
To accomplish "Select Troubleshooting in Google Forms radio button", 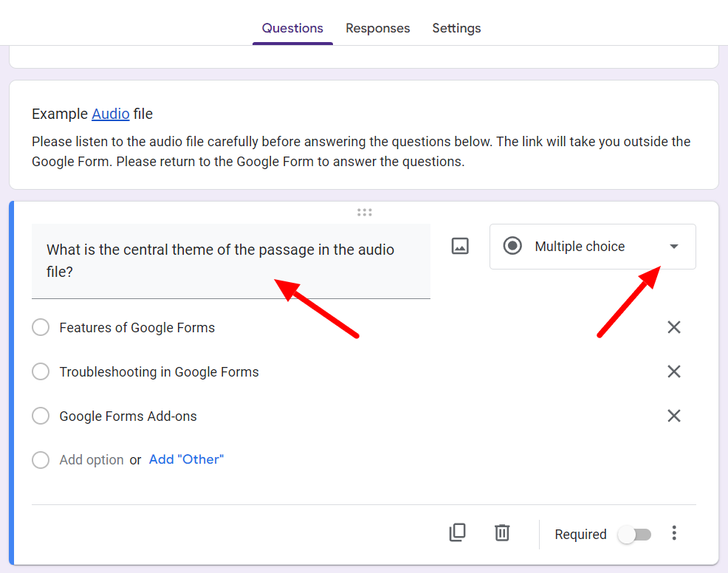I will tap(41, 371).
